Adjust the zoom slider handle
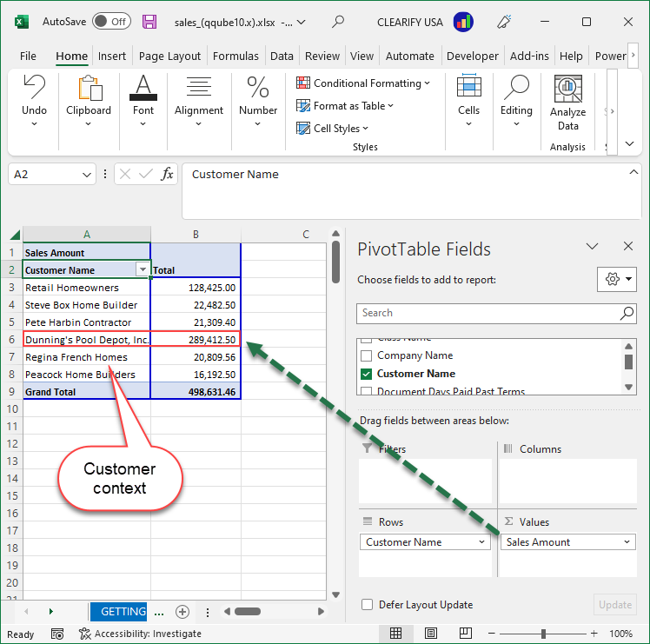650x644 pixels. coord(543,634)
